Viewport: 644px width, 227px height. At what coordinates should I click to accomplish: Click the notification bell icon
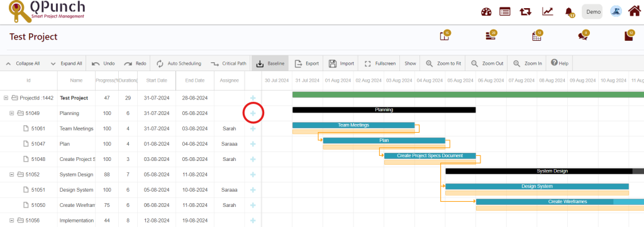569,11
